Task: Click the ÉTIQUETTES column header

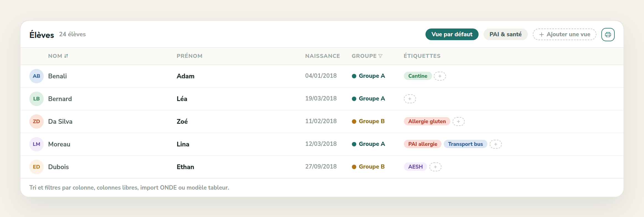Action: pyautogui.click(x=422, y=56)
